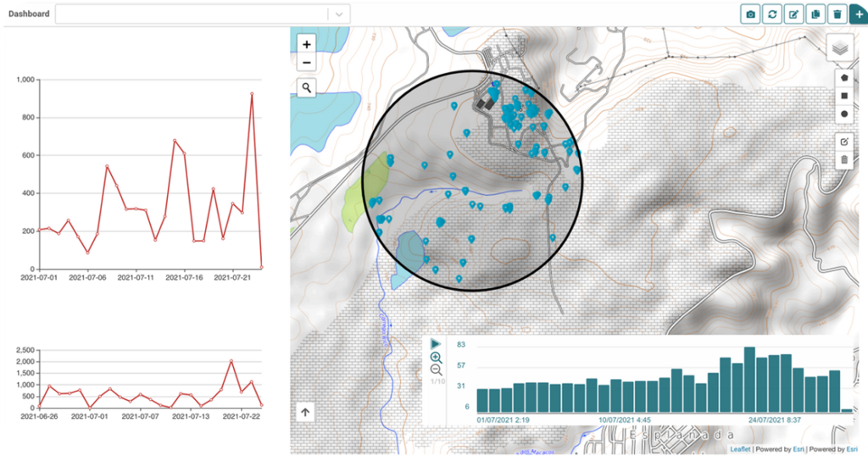Viewport: 868px width, 456px height.
Task: Click the edit dashboard icon in top toolbar
Action: (793, 14)
